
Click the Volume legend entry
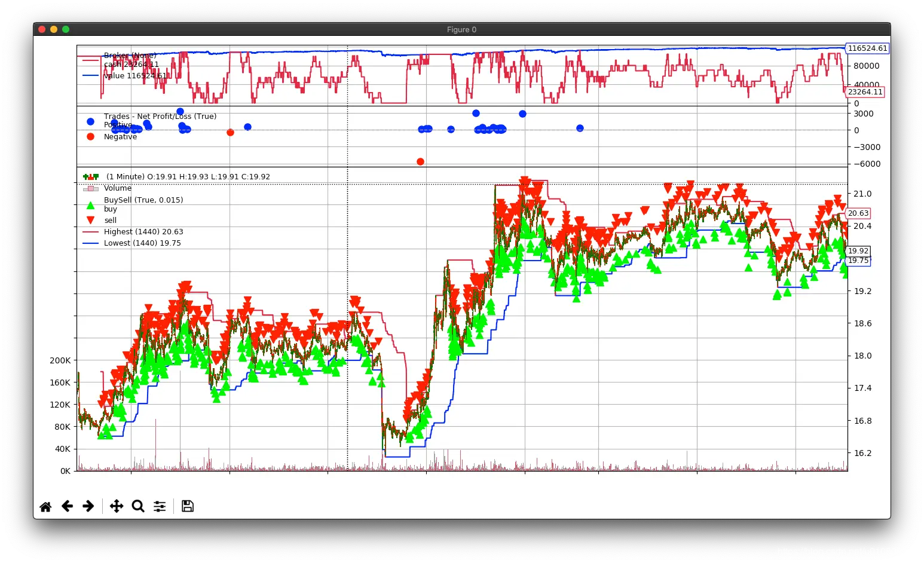tap(117, 188)
